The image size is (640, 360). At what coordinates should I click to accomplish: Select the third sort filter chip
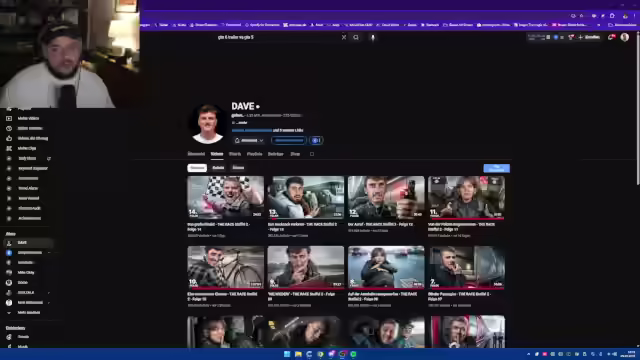click(x=238, y=168)
